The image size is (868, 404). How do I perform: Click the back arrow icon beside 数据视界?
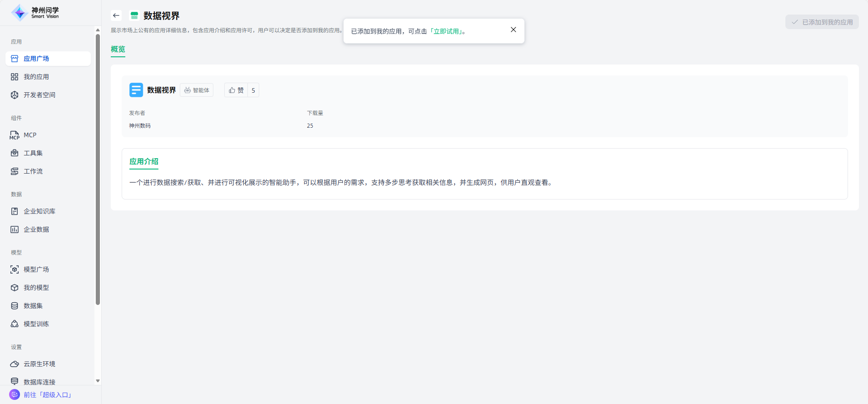pos(116,15)
